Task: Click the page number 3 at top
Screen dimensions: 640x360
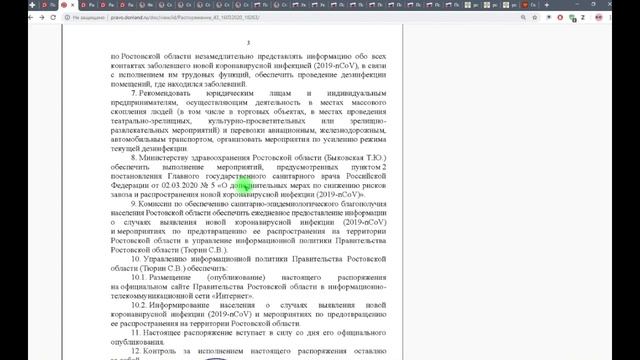Action: [x=248, y=43]
